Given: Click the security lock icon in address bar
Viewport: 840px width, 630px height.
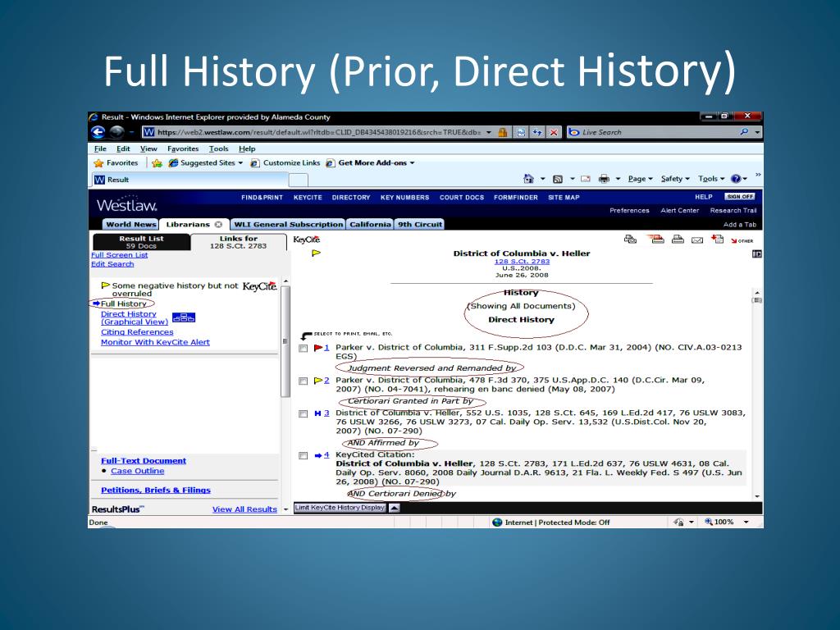Looking at the screenshot, I should [503, 132].
